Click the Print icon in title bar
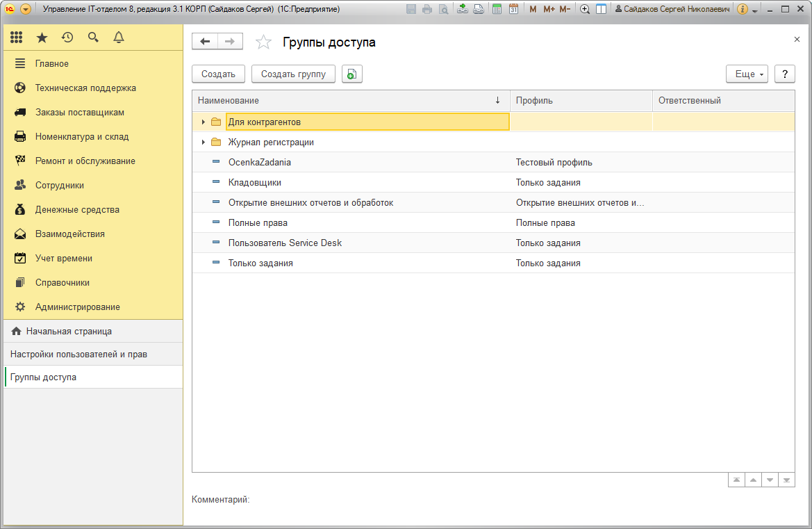Viewport: 812px width, 529px height. pyautogui.click(x=427, y=9)
